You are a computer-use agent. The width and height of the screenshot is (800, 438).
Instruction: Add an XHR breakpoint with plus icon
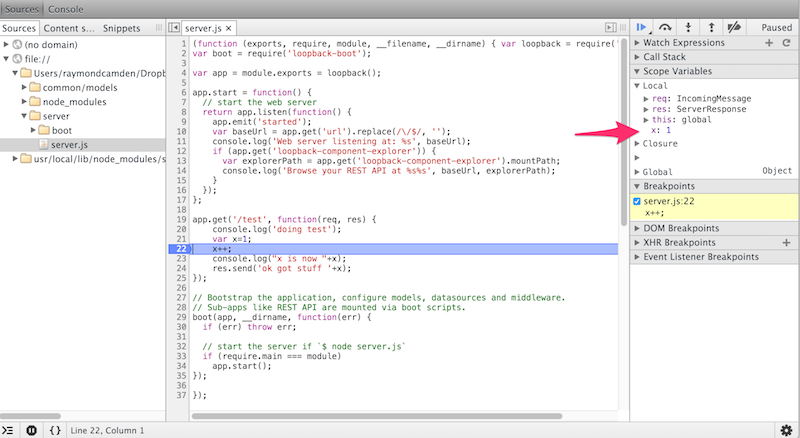pos(786,242)
